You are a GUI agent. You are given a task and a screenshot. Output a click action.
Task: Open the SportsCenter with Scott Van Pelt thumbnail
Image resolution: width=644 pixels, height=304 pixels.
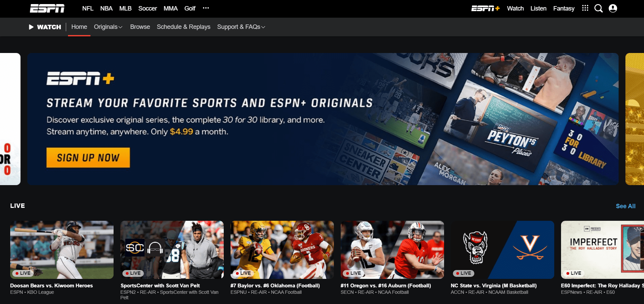tap(172, 250)
